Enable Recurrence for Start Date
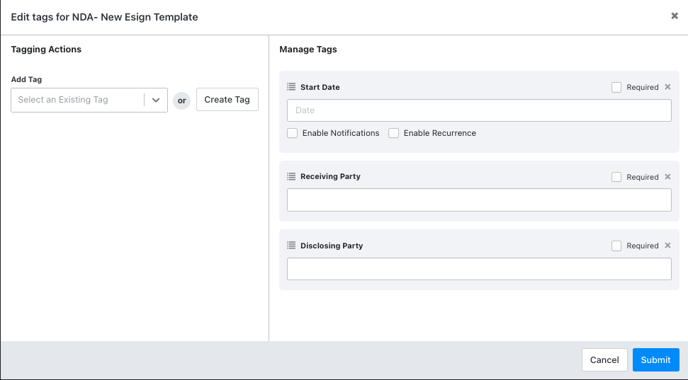 pos(394,133)
